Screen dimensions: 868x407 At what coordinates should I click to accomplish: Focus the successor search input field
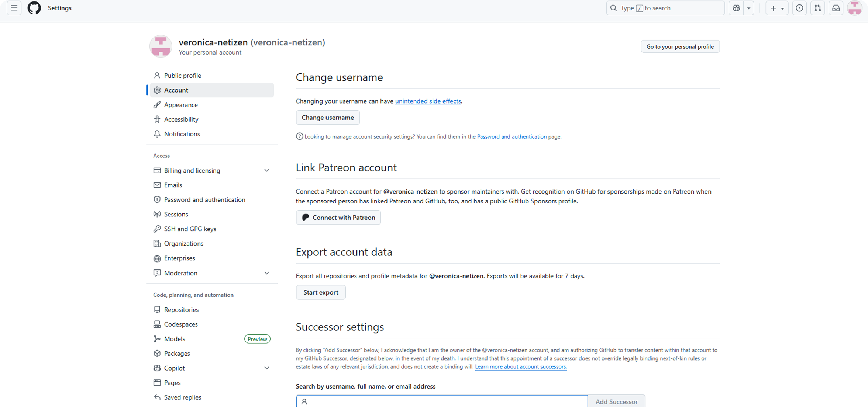coord(442,401)
